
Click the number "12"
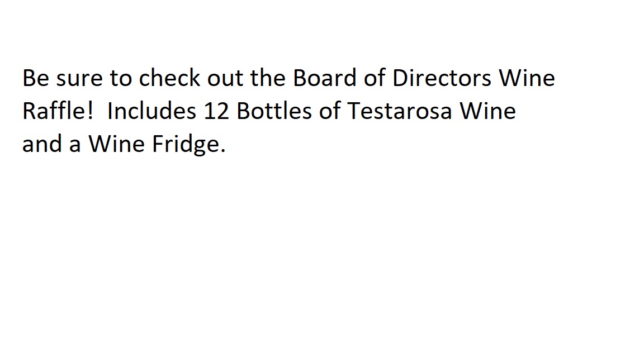(x=216, y=111)
